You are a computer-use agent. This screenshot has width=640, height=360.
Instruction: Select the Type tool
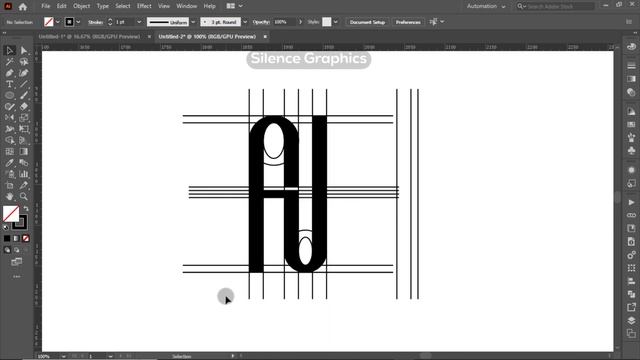tap(10, 84)
